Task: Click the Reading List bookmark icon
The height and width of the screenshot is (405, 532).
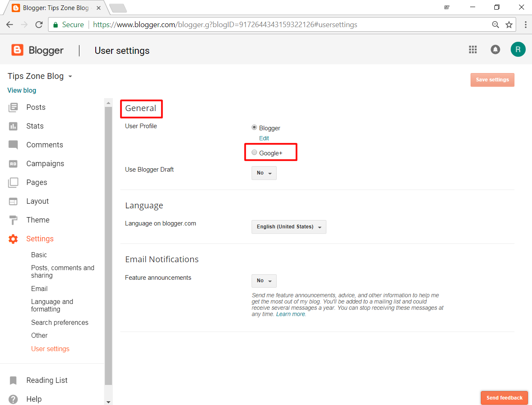Action: tap(13, 380)
